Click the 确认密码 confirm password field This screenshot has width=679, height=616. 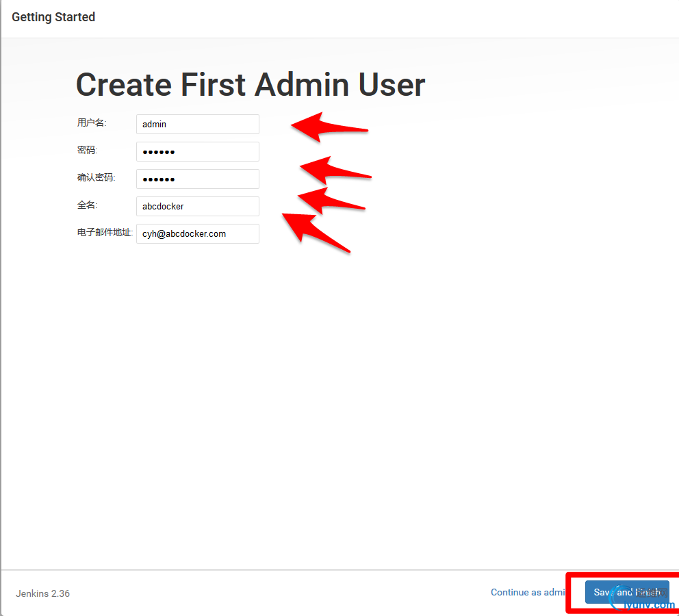(x=197, y=179)
